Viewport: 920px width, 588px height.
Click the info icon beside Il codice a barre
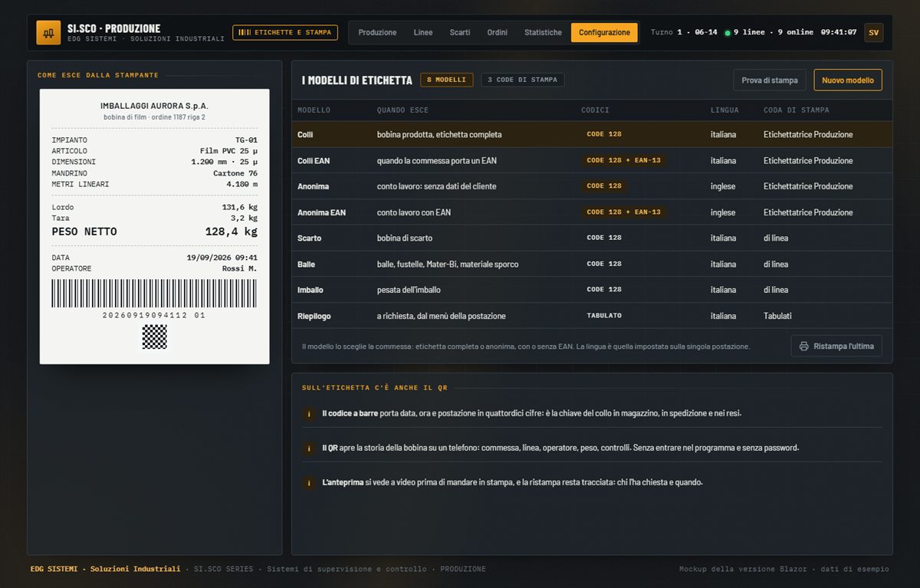coord(309,414)
